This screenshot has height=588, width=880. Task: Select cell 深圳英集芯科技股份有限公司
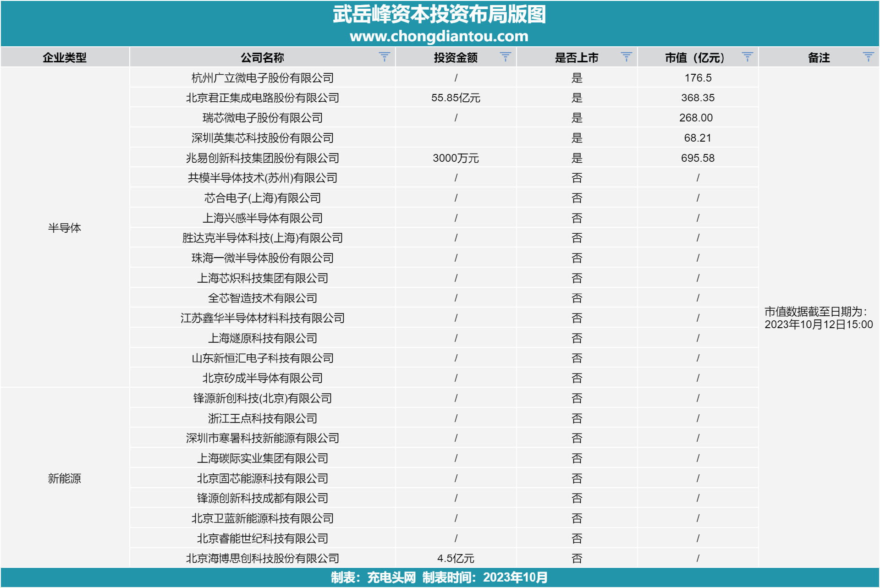[x=262, y=138]
